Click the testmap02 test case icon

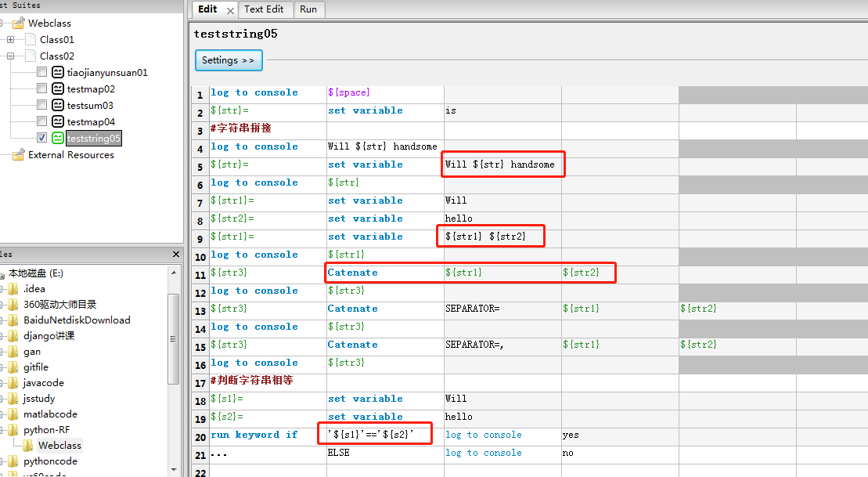[58, 89]
